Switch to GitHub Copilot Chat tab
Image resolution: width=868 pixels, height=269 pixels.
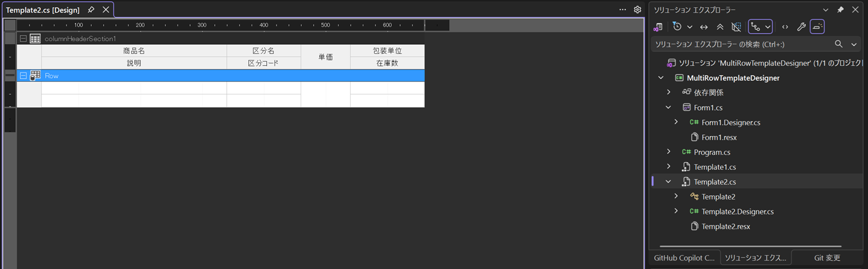coord(685,258)
